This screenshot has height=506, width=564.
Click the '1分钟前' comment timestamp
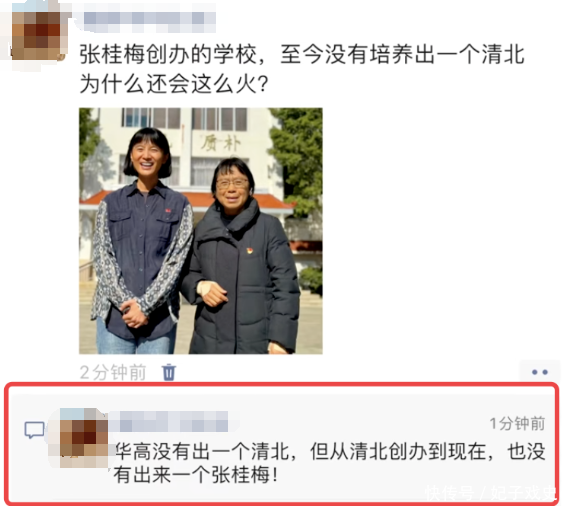click(518, 424)
